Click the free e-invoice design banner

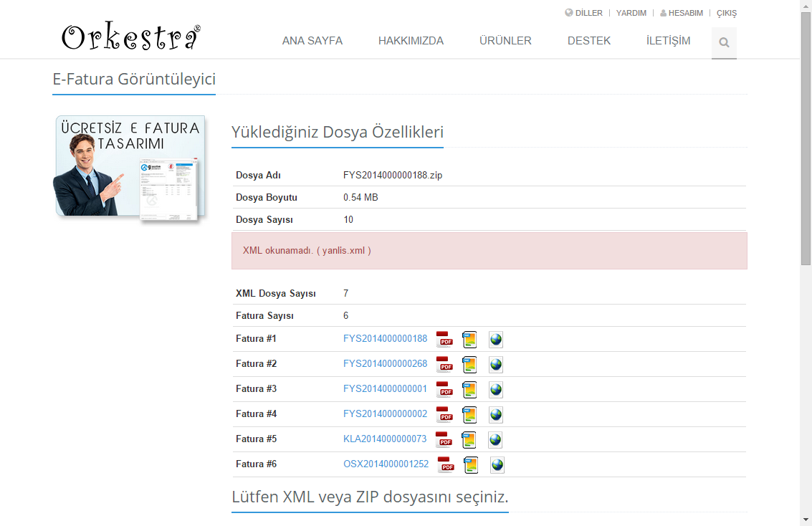point(130,167)
